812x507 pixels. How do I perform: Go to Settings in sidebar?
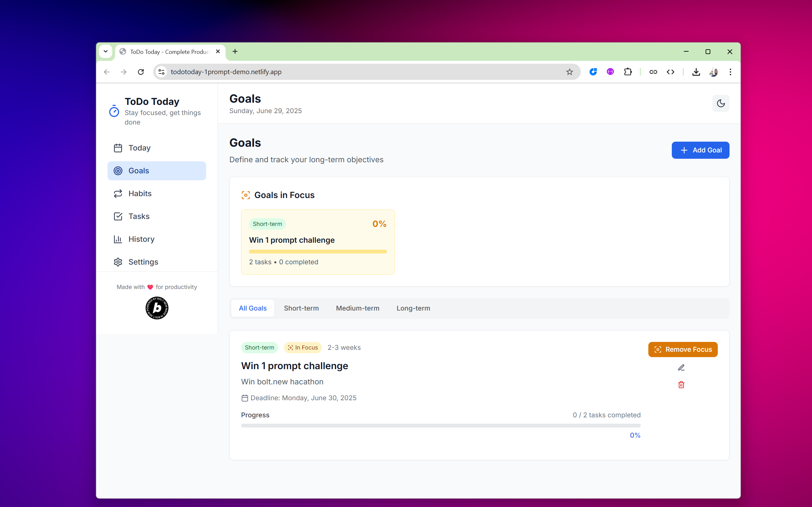pos(143,262)
